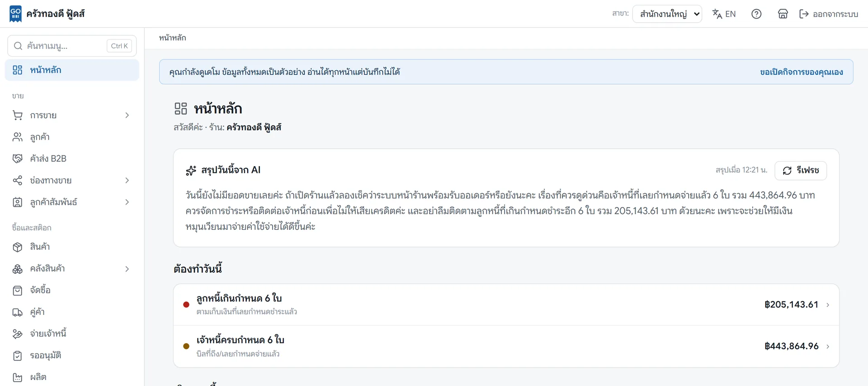868x386 pixels.
Task: Open ลูกค้า menu item
Action: [72, 137]
